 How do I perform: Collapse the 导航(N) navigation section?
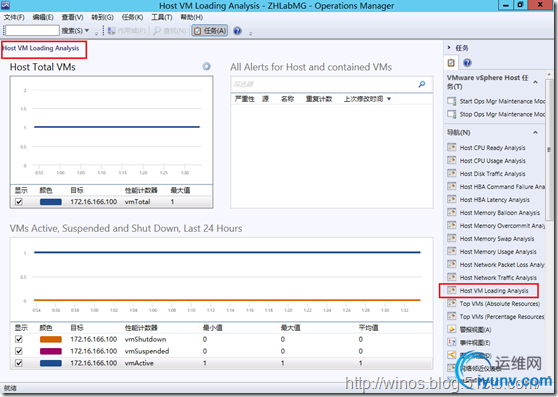click(x=535, y=132)
